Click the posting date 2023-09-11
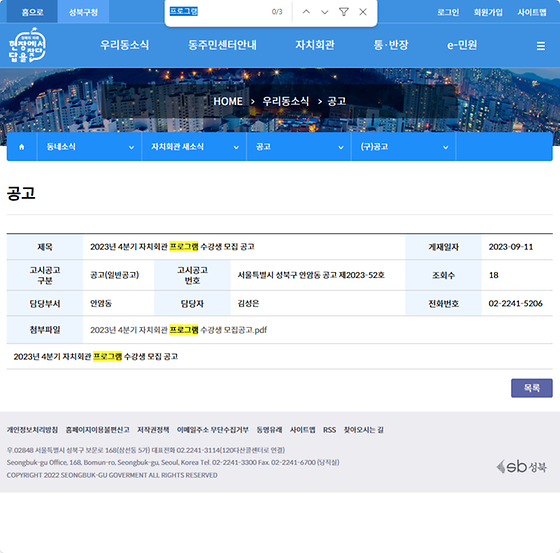The height and width of the screenshot is (553, 560). point(510,247)
